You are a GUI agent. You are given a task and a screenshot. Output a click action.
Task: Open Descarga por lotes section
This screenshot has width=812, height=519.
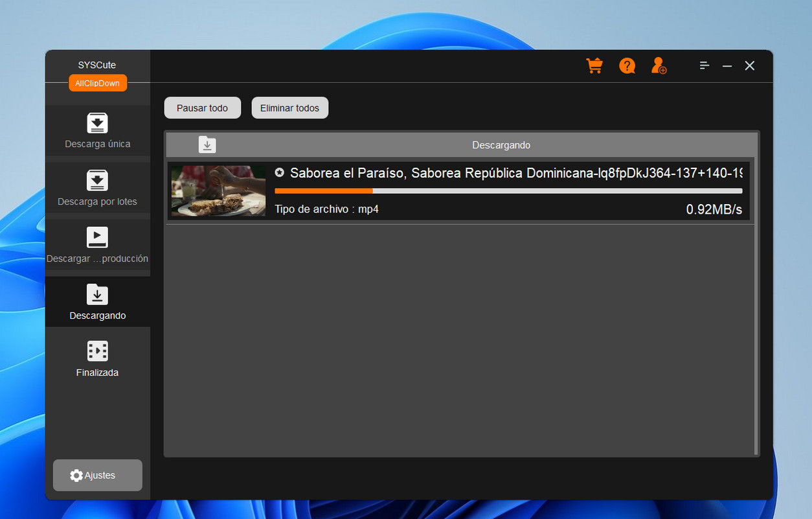click(x=97, y=188)
